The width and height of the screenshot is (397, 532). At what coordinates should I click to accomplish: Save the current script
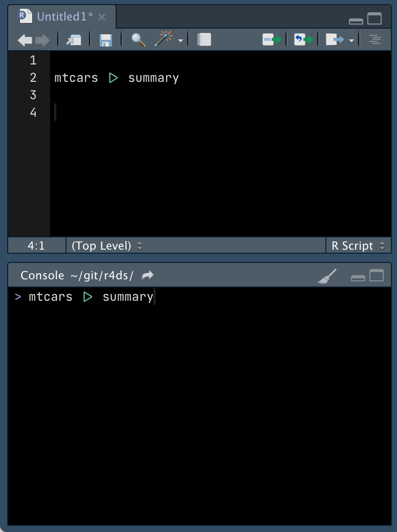pyautogui.click(x=106, y=39)
